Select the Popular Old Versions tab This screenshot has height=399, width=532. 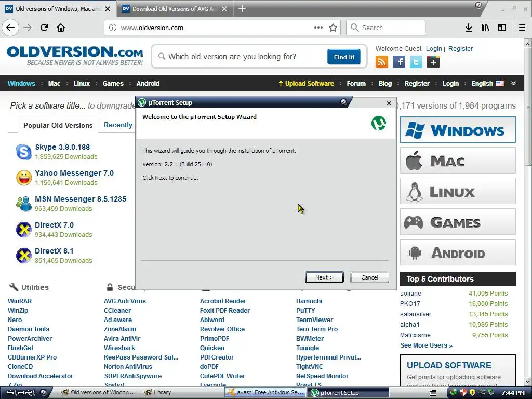coord(58,125)
